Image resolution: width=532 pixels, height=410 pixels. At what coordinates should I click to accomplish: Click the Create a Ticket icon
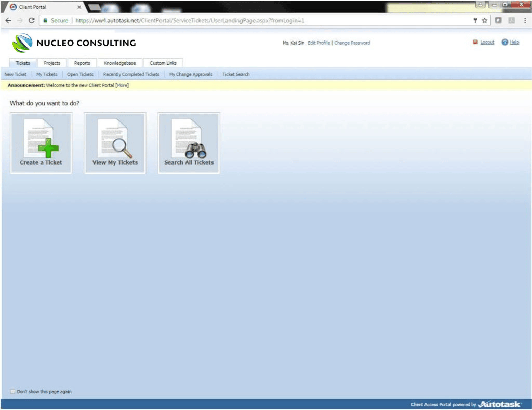point(41,142)
